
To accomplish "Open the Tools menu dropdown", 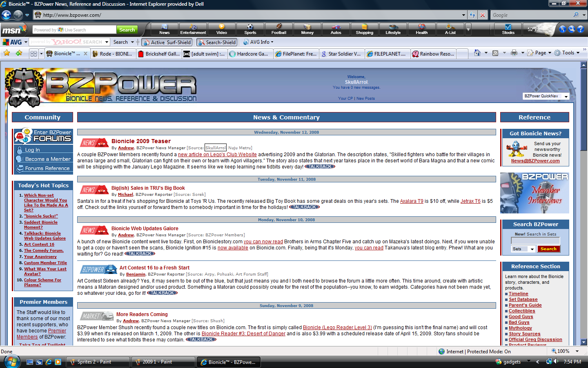I will (x=567, y=53).
